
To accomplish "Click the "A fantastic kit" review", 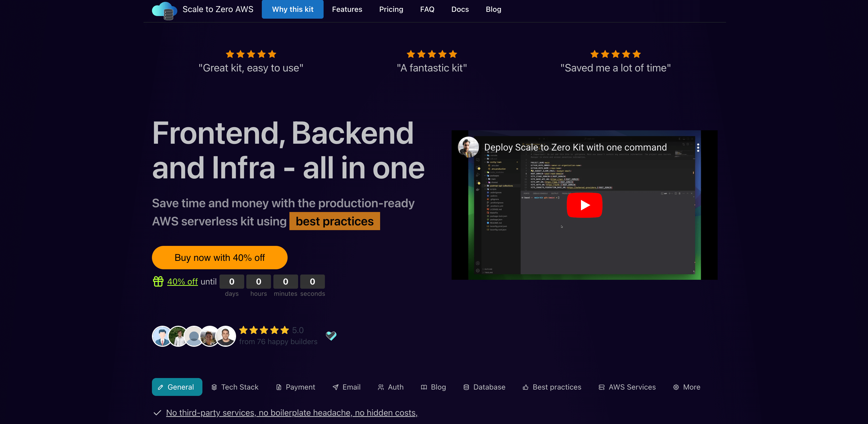I will 432,68.
